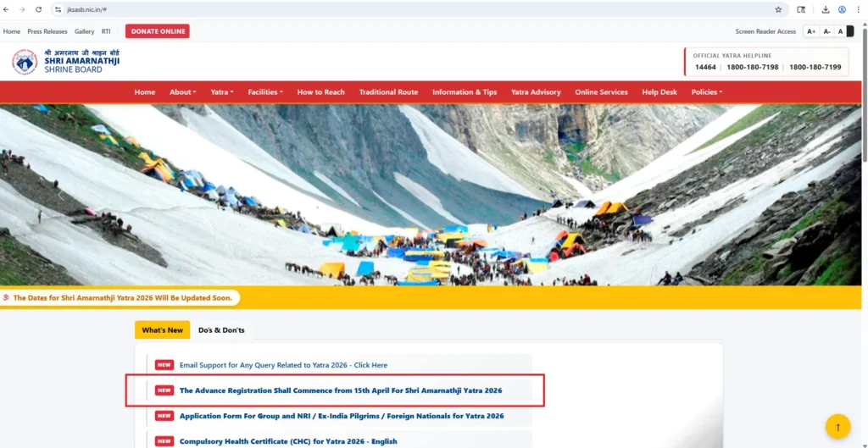Expand the Yatra dropdown menu
Viewport: 868px width, 448px height.
click(222, 91)
